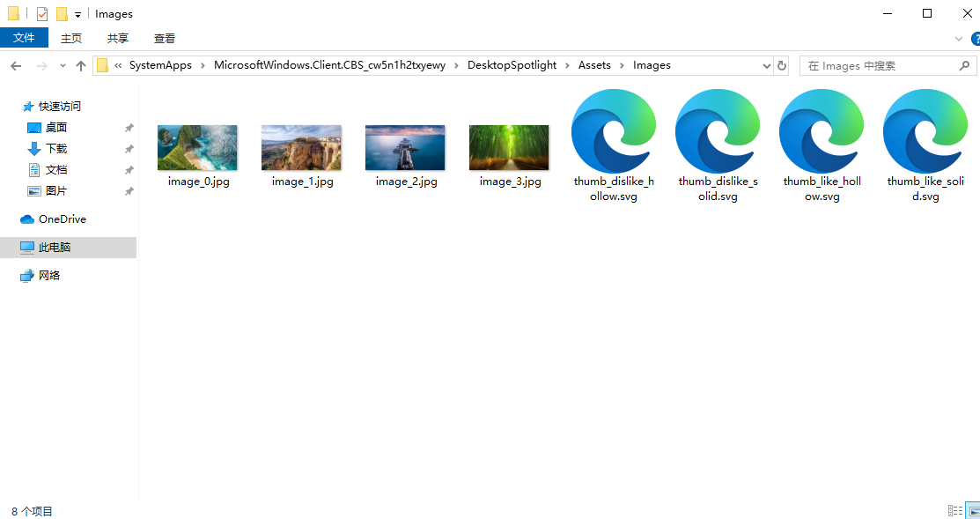The image size is (980, 519).
Task: Click the overflow chevron before SystemApps
Action: click(x=117, y=66)
